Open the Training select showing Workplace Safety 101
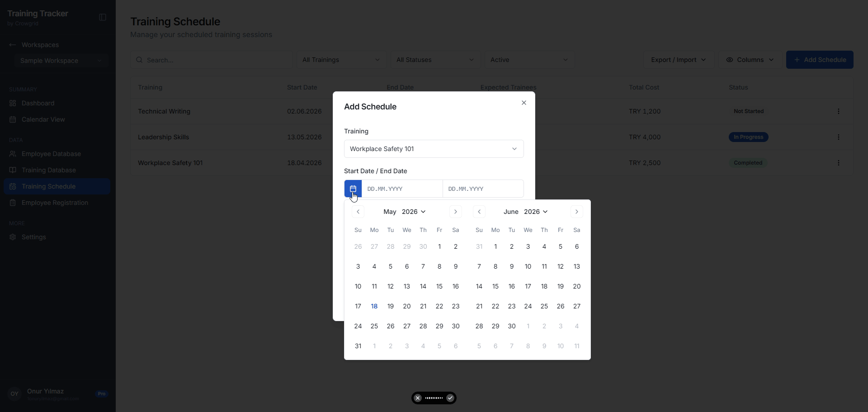The width and height of the screenshot is (868, 412). (434, 149)
